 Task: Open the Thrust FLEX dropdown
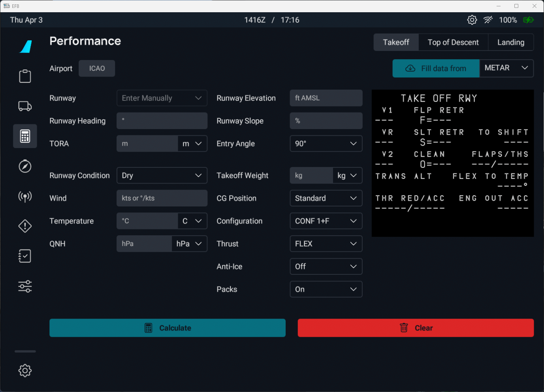pos(326,244)
